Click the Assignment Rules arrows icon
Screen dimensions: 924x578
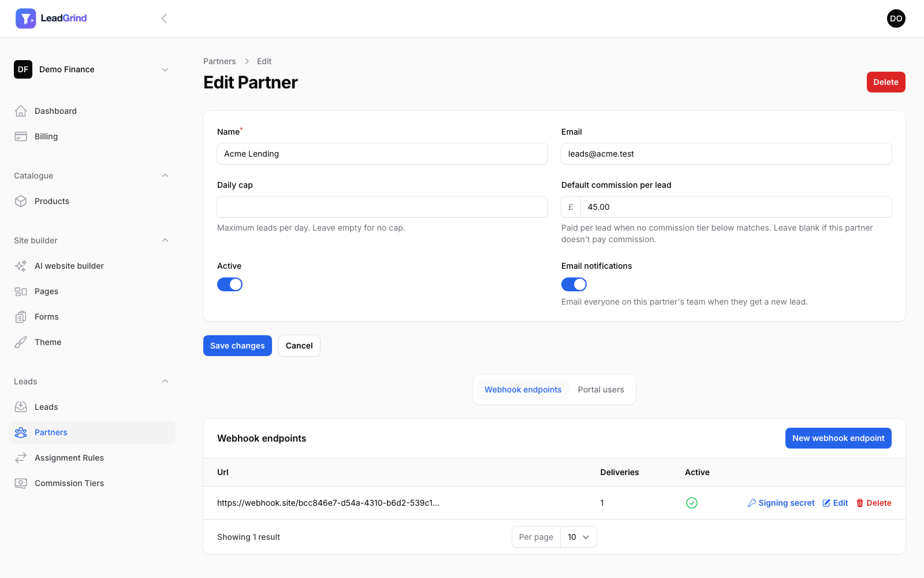tap(21, 458)
